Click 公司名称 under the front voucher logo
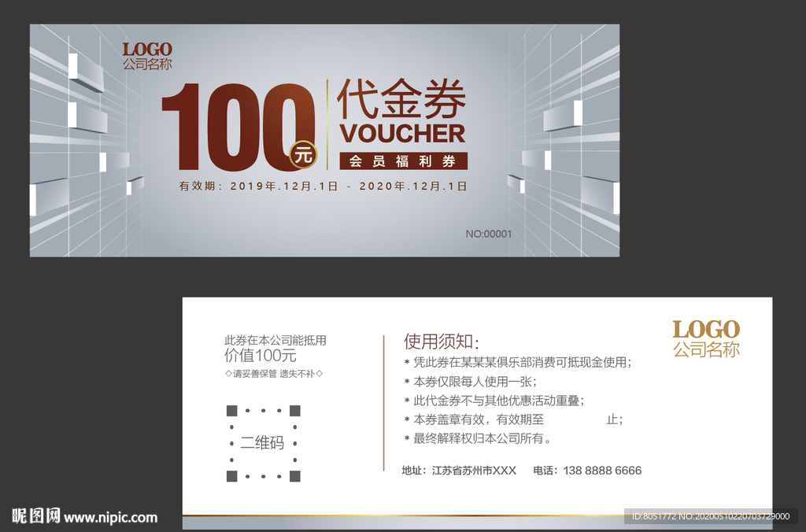This screenshot has width=806, height=532. pyautogui.click(x=147, y=65)
